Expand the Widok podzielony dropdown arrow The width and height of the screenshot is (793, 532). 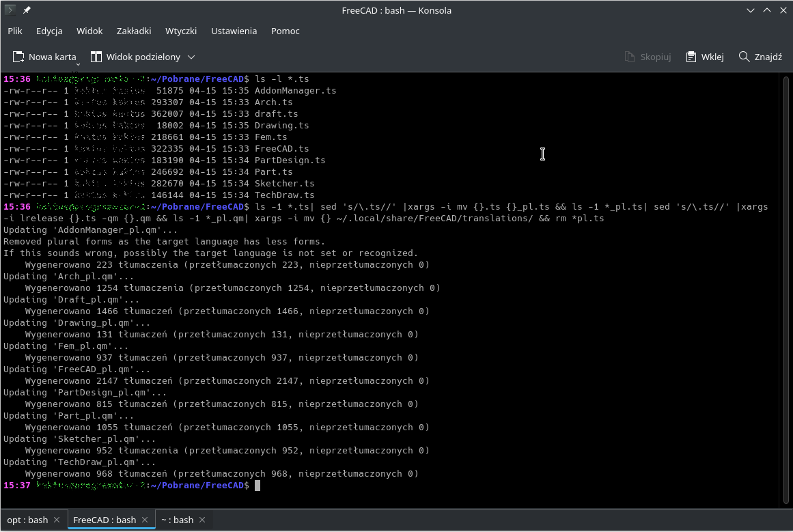point(191,57)
